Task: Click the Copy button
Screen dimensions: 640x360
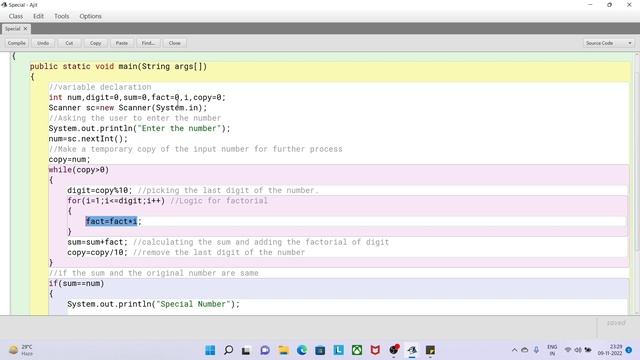Action: click(96, 43)
